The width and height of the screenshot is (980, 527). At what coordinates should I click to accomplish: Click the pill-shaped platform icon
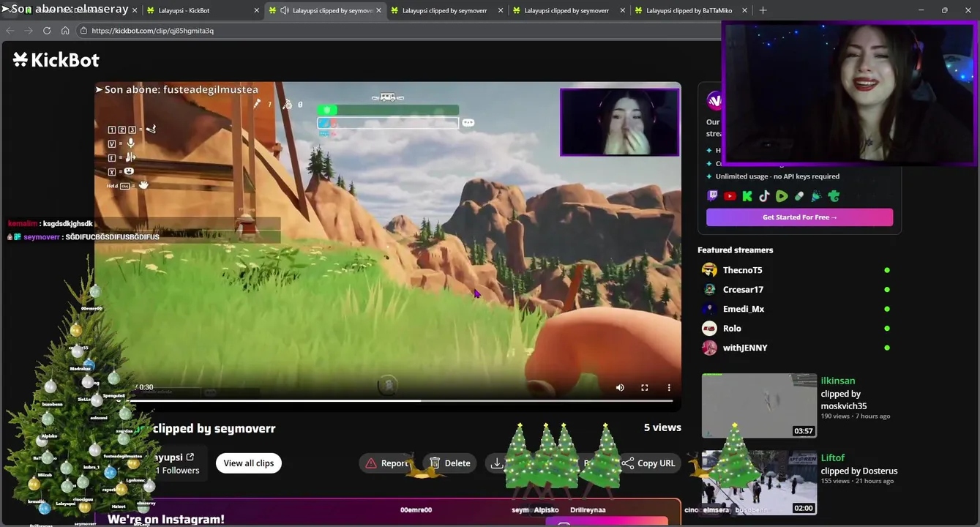pos(799,196)
